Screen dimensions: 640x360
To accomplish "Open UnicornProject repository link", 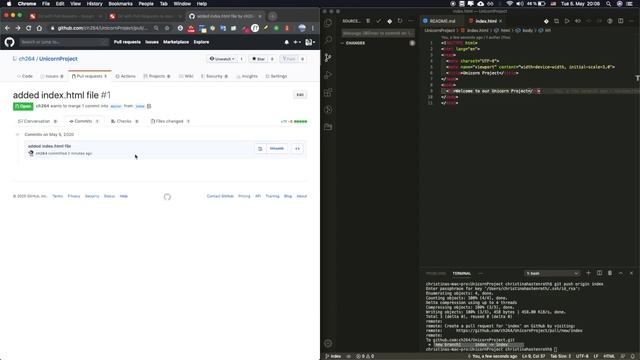I will (58, 59).
